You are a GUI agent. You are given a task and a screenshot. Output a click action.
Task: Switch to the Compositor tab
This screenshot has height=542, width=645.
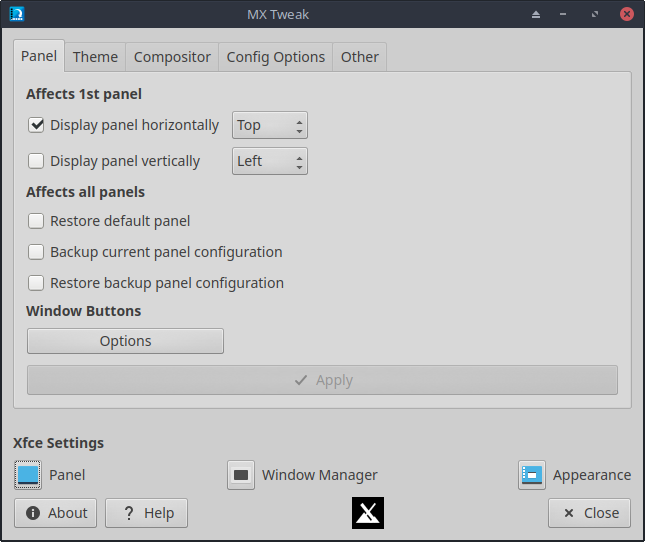172,57
